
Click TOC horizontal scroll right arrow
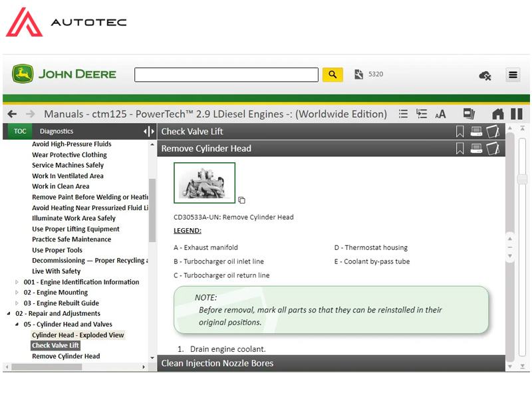144,367
